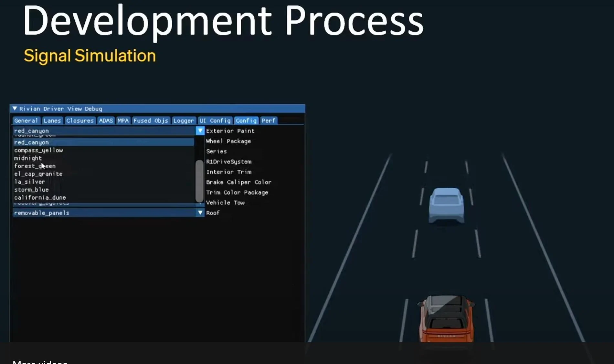Choose california_dune paint option
614x364 pixels.
click(103, 197)
